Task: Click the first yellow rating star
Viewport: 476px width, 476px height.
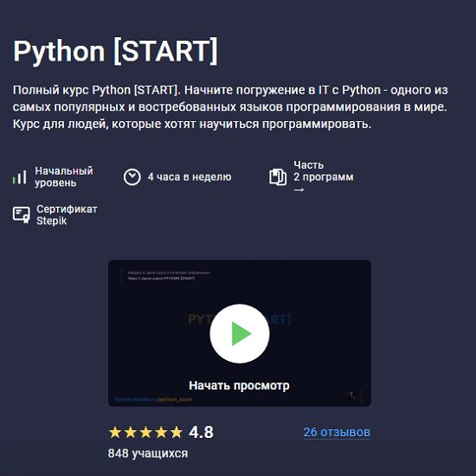Action: [115, 432]
